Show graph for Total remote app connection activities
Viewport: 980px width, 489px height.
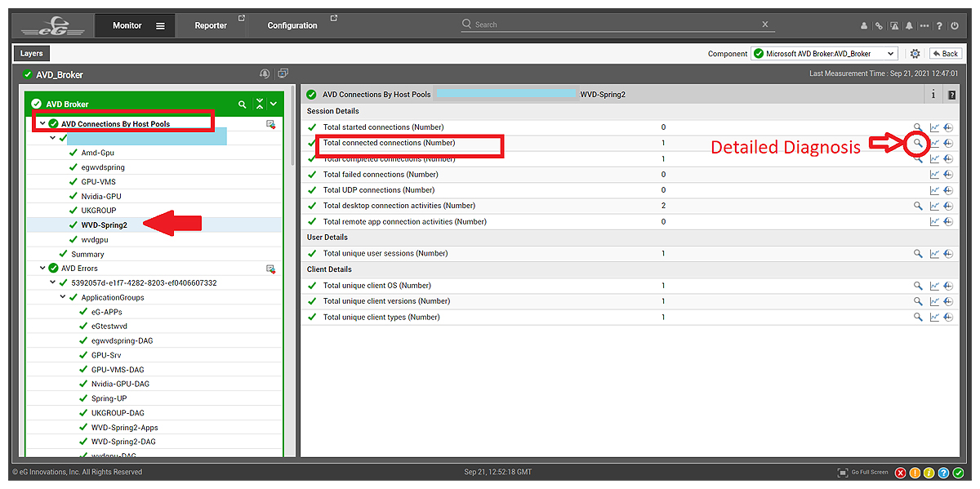coord(934,221)
